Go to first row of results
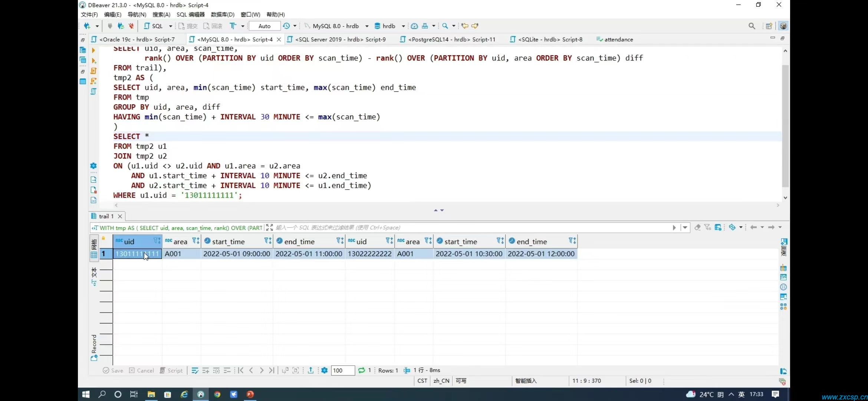Image resolution: width=868 pixels, height=401 pixels. click(x=241, y=370)
